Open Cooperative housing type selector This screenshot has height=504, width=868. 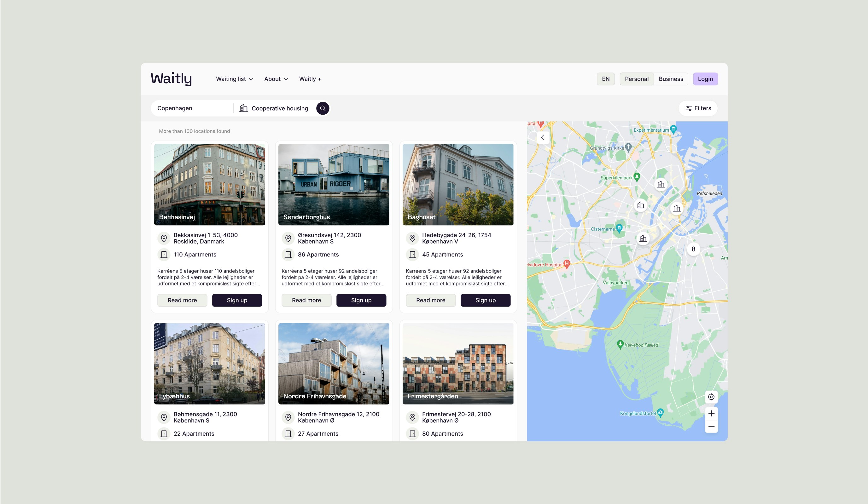[274, 108]
